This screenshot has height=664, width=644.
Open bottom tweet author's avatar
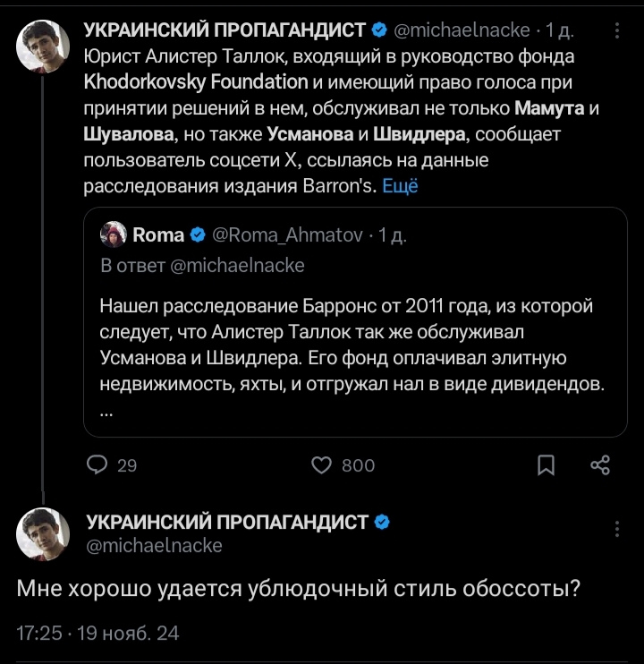coord(43,534)
